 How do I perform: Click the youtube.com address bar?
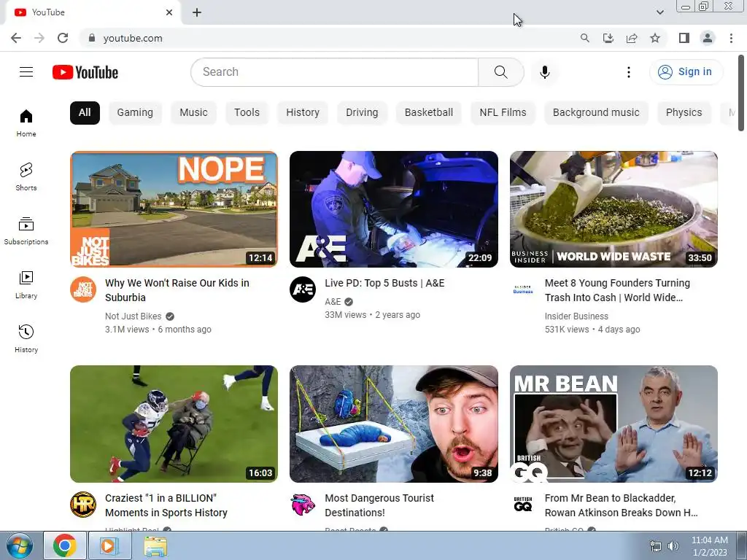point(329,38)
